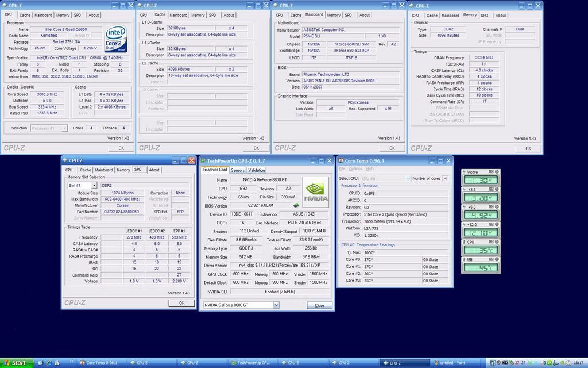Image resolution: width=588 pixels, height=368 pixels.
Task: Click the part number CM2X1024-8500C5D
Action: 122,212
